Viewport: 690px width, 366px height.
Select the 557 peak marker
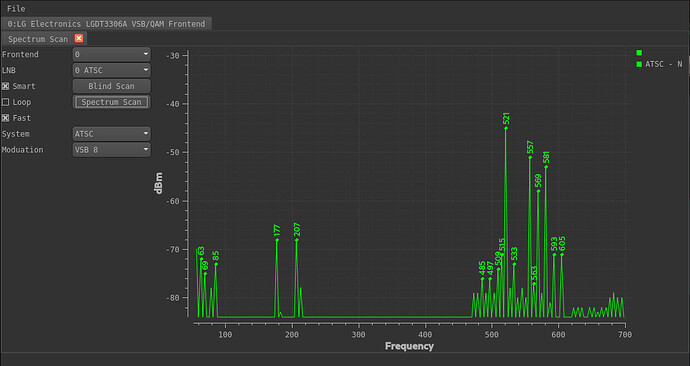pos(530,157)
